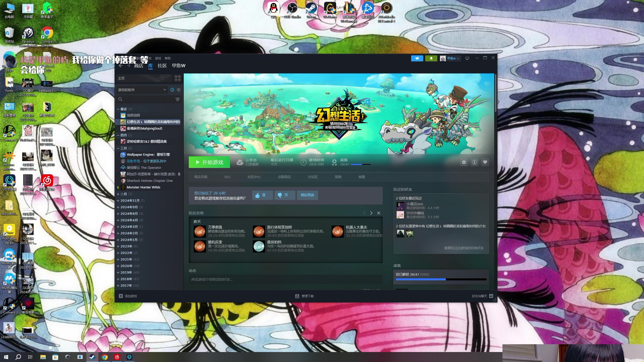This screenshot has width=644, height=362.
Task: Collapse the 四月 category
Action: click(118, 135)
